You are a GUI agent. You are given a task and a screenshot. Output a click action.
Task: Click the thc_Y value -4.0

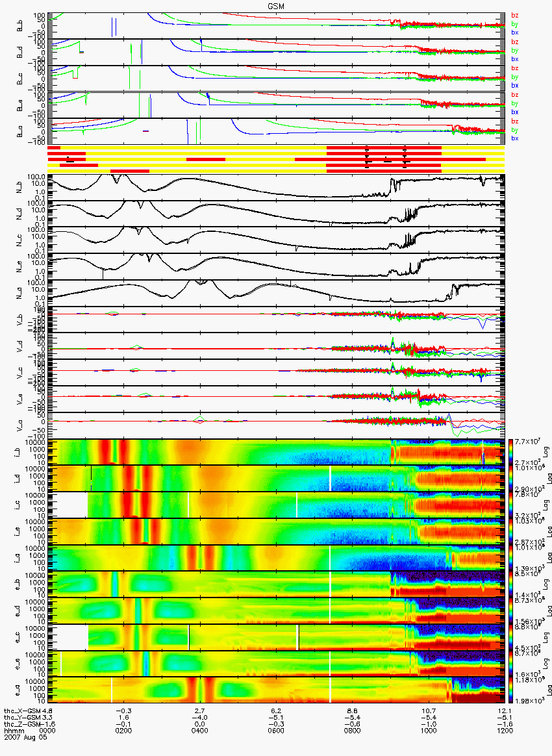(199, 718)
